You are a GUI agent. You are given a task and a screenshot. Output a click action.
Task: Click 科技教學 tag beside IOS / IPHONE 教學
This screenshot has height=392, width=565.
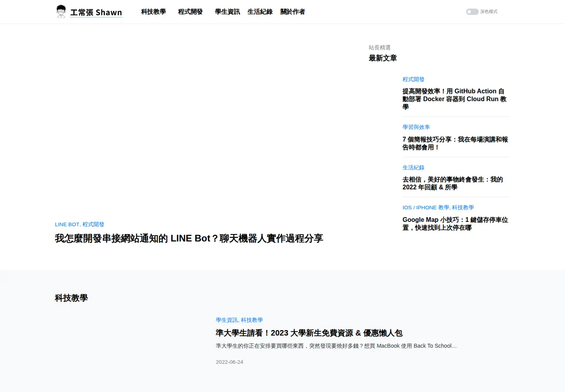[x=463, y=208]
